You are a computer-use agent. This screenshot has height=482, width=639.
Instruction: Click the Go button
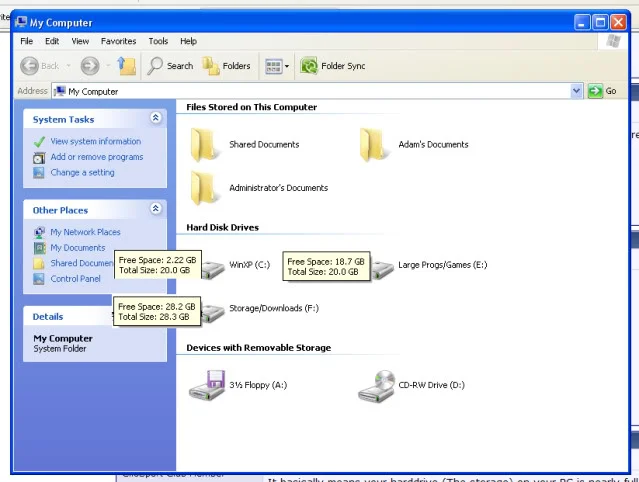pyautogui.click(x=602, y=91)
